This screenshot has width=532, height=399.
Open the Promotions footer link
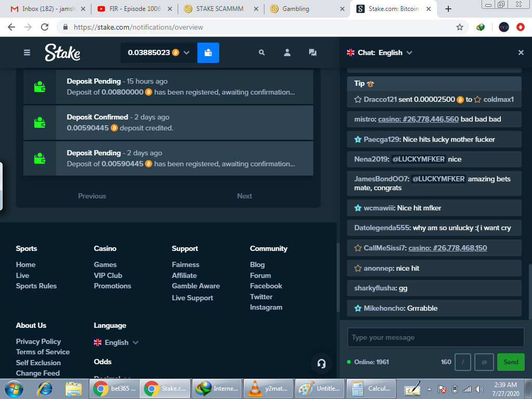(x=112, y=286)
